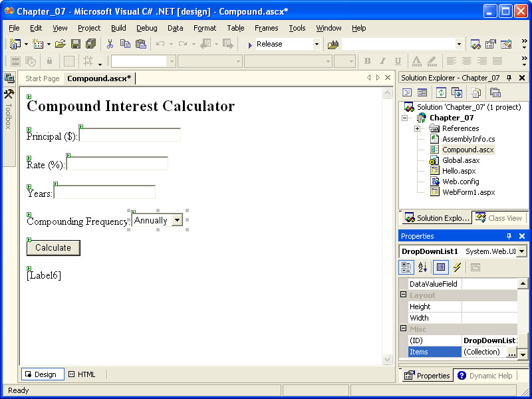This screenshot has width=532, height=399.
Task: Open the Annually compounding frequency dropdown
Action: click(x=177, y=220)
